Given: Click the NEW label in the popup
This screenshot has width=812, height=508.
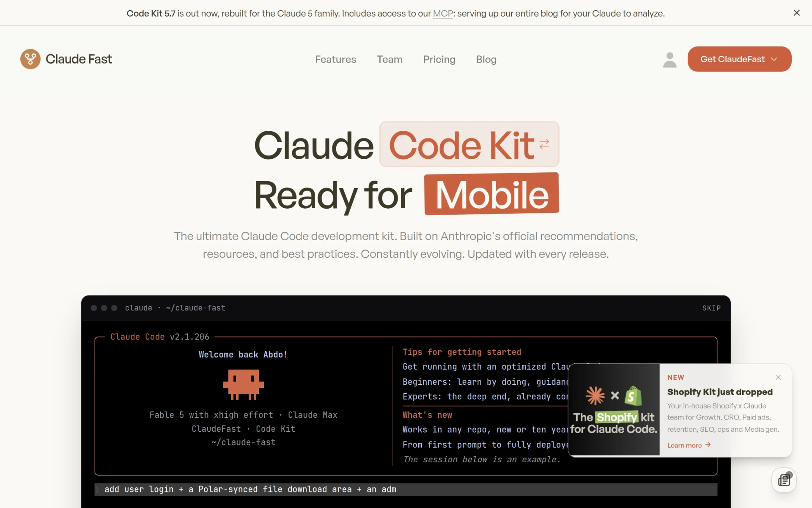Looking at the screenshot, I should [676, 377].
